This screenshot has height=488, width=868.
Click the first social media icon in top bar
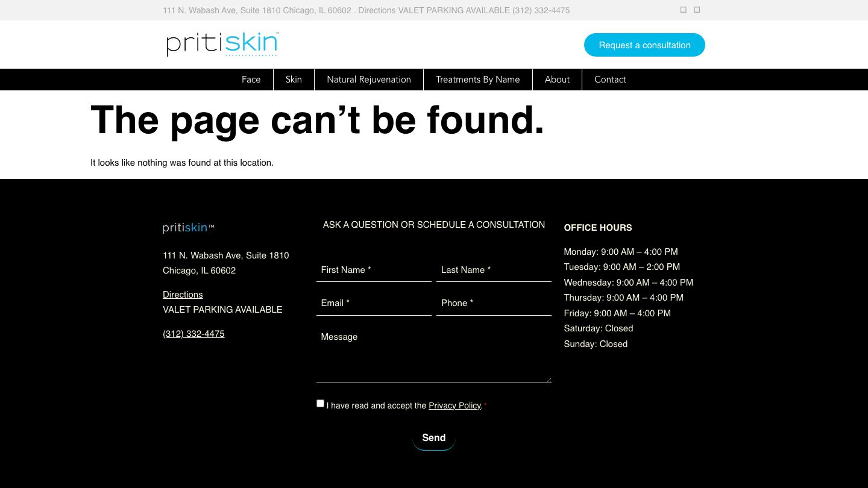[x=683, y=10]
